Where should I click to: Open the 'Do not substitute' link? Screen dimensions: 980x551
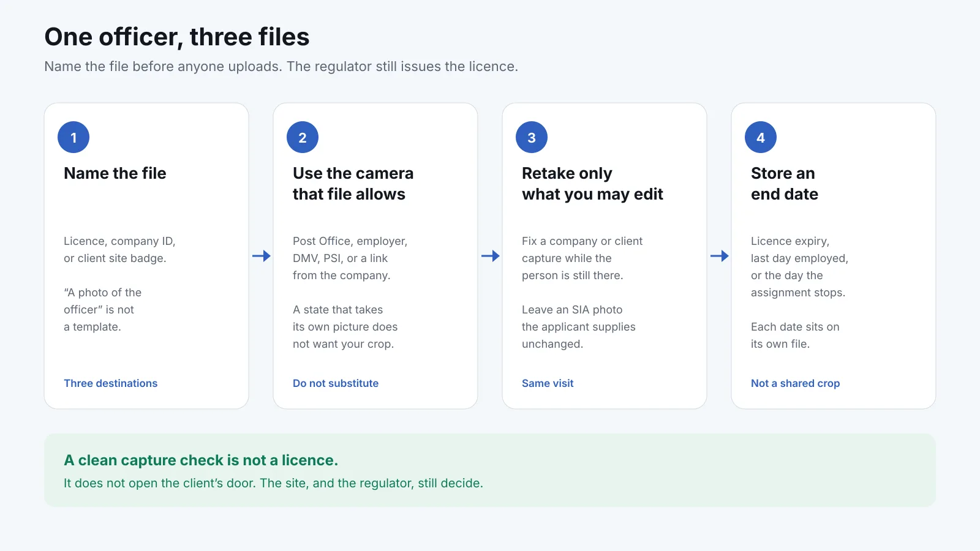(x=336, y=383)
